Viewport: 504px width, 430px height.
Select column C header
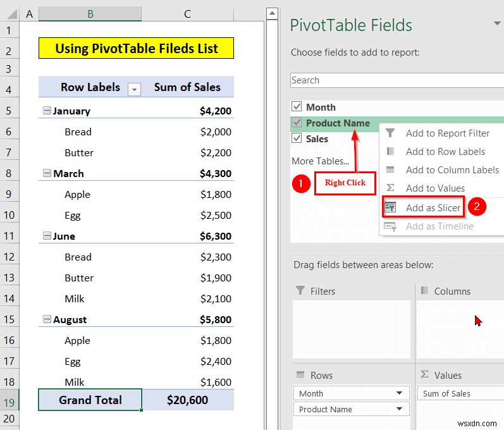click(x=187, y=14)
